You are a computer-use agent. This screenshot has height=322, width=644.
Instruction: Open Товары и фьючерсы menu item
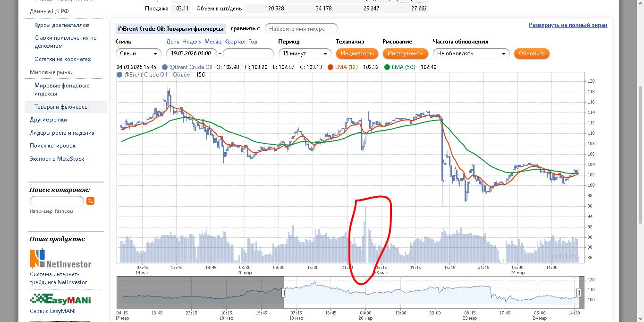(x=61, y=107)
